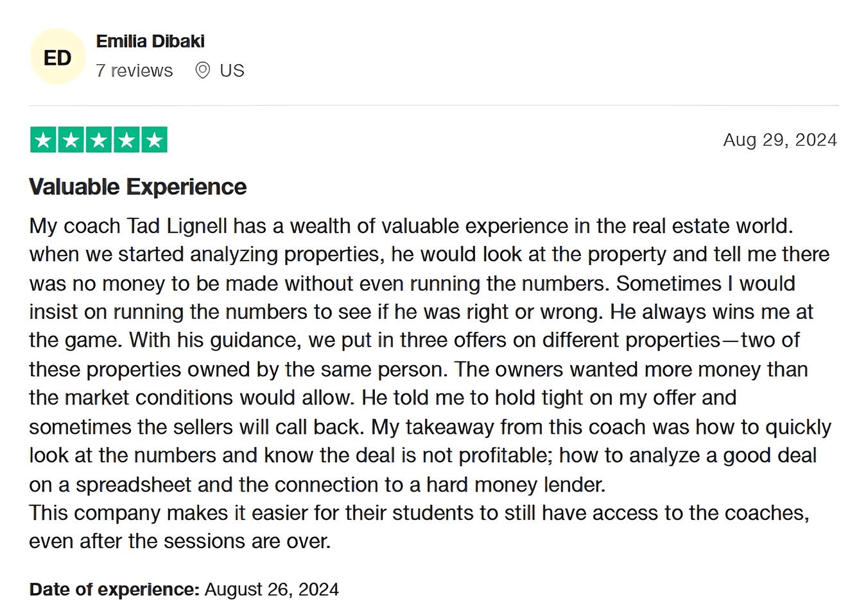Open the Valuable Experience review title

coord(137,187)
